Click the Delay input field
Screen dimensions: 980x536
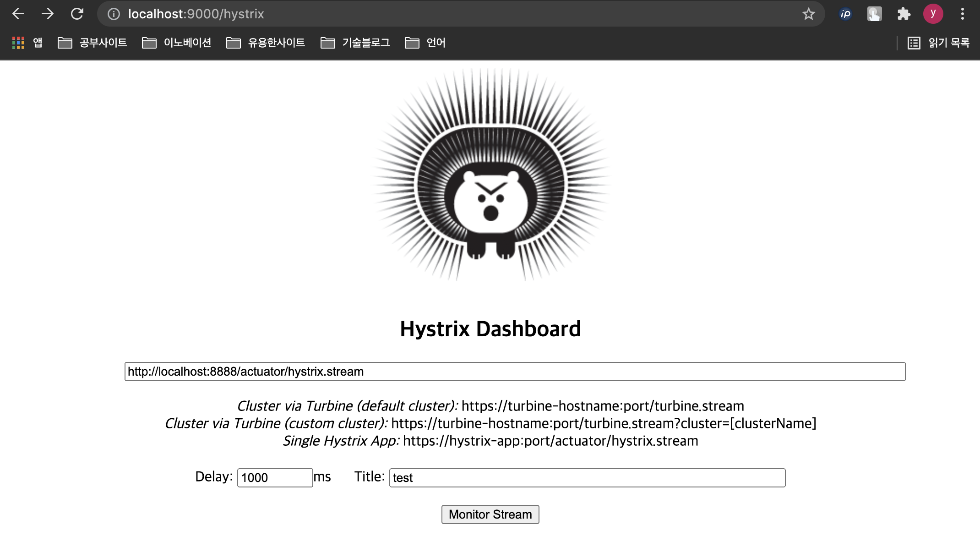click(275, 478)
